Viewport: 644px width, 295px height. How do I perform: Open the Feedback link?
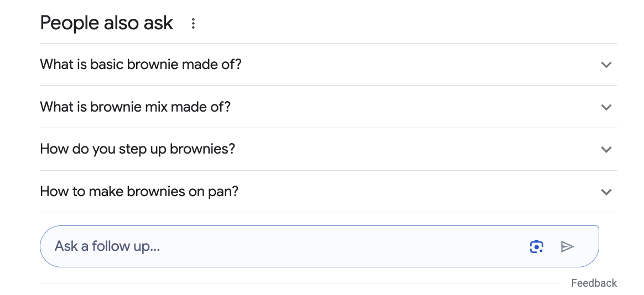pos(594,283)
